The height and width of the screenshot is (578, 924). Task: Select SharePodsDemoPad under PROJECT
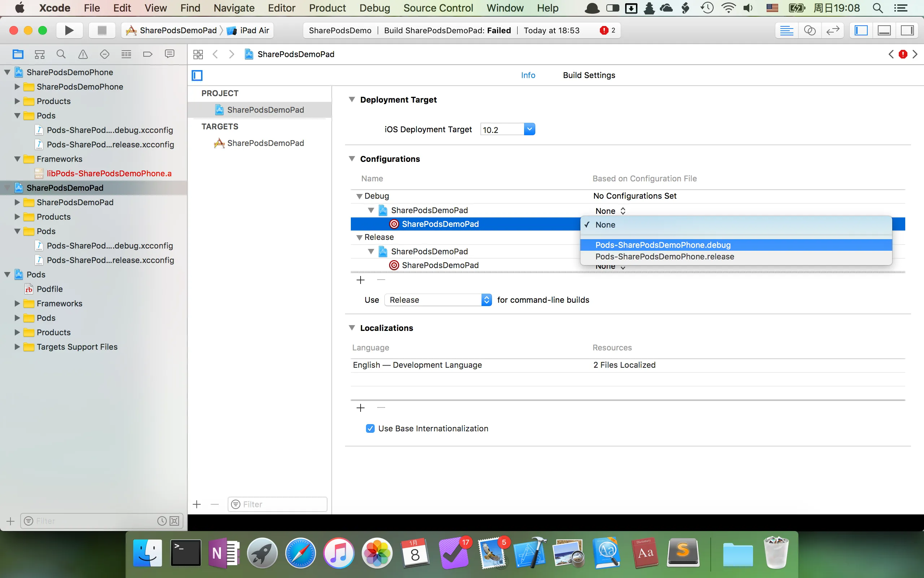click(260, 110)
